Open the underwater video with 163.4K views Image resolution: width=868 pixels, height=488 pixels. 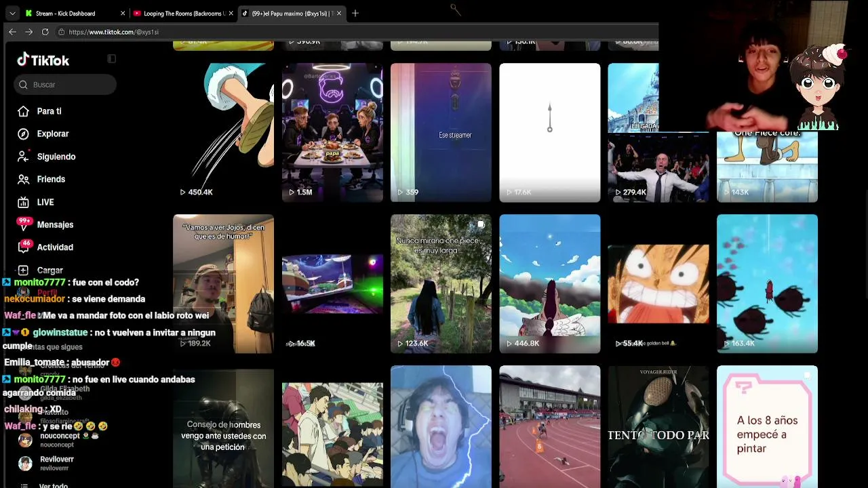[767, 284]
